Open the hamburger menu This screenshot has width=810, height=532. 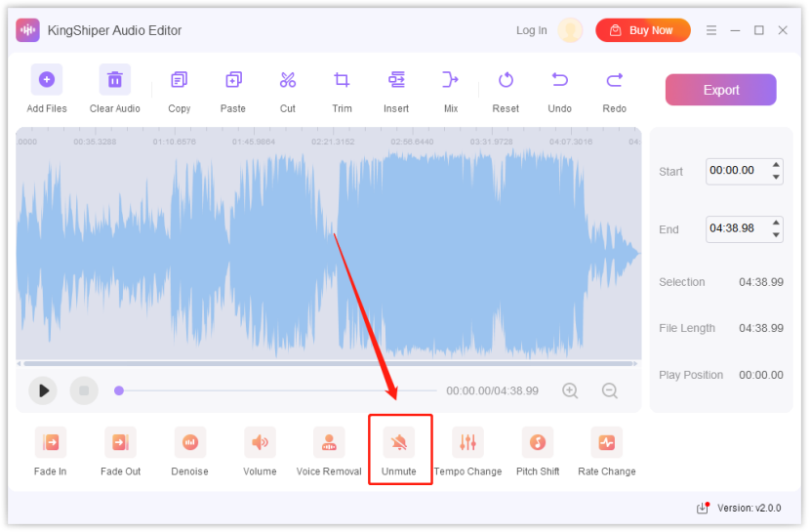click(711, 30)
